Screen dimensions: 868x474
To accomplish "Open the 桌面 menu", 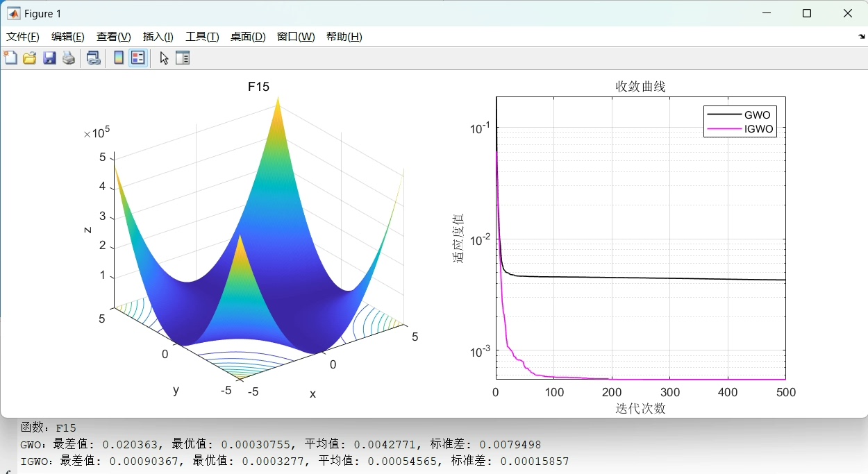I will (x=247, y=37).
